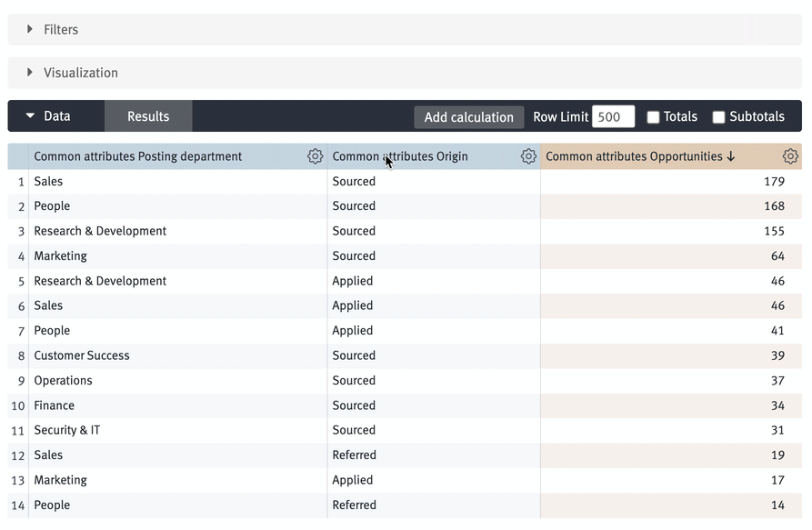Toggle the Totals option off and on
Screen dimensions: 812x530
pos(652,116)
